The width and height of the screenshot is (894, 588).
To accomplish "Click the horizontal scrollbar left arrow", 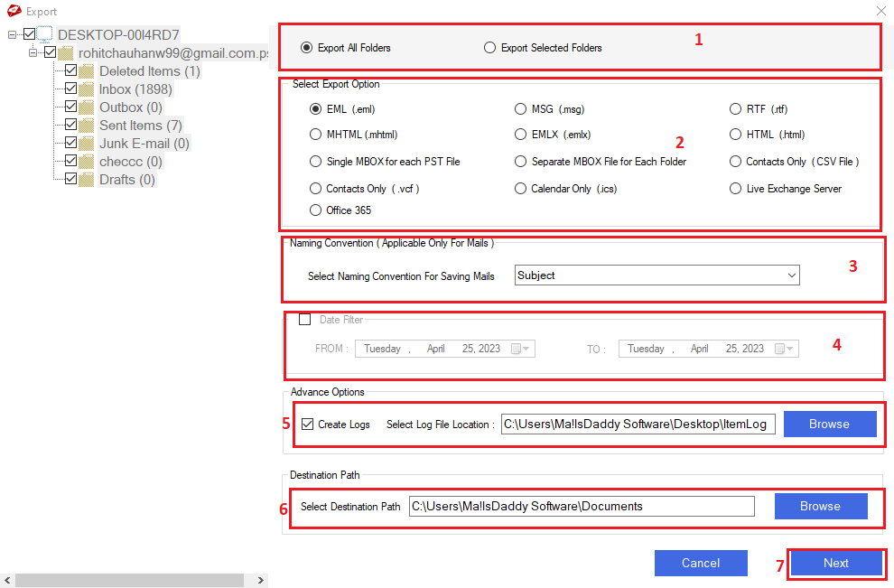I will 7,581.
